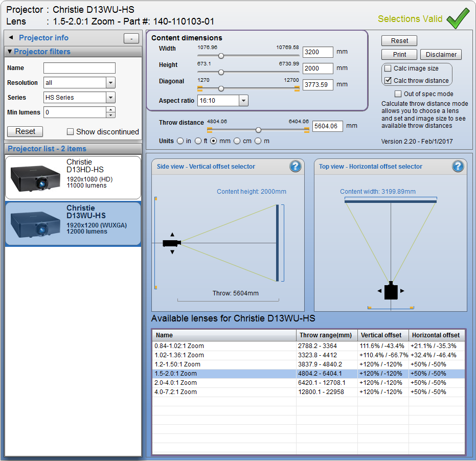The width and height of the screenshot is (476, 461).
Task: Select feet unit radio button
Action: pyautogui.click(x=198, y=141)
